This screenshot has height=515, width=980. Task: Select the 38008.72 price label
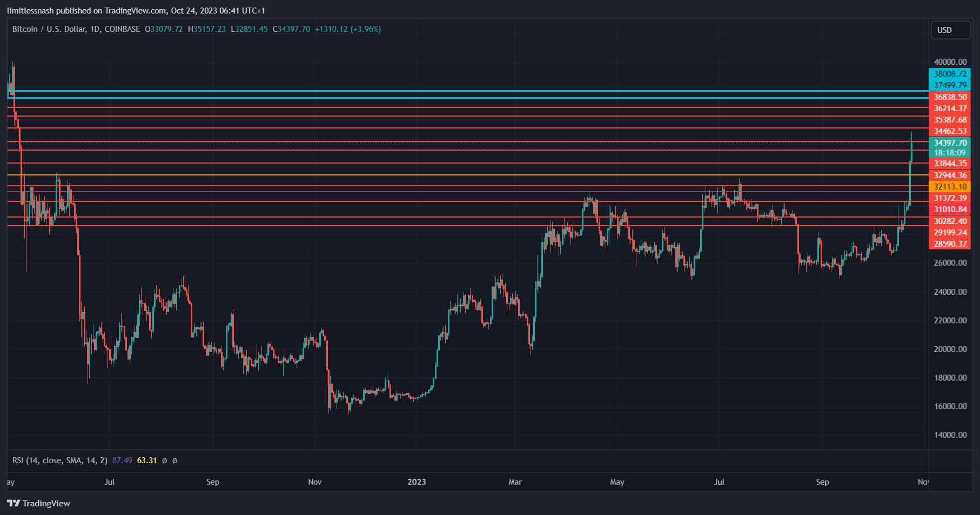(x=950, y=74)
